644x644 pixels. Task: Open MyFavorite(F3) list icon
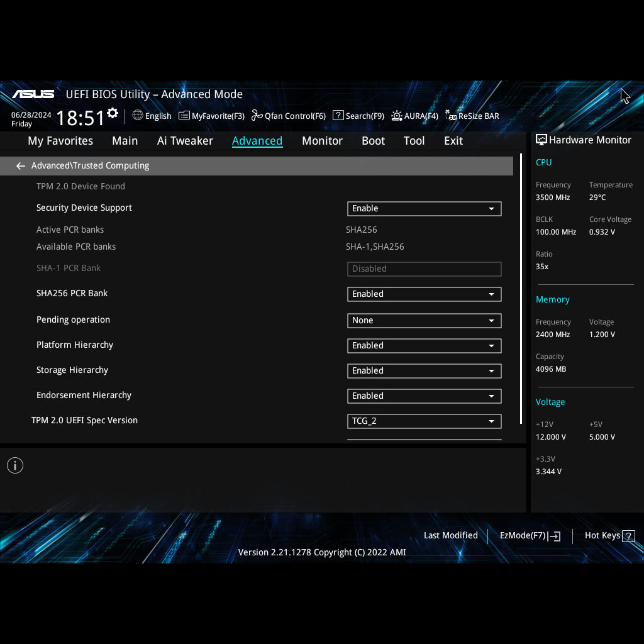(x=184, y=116)
